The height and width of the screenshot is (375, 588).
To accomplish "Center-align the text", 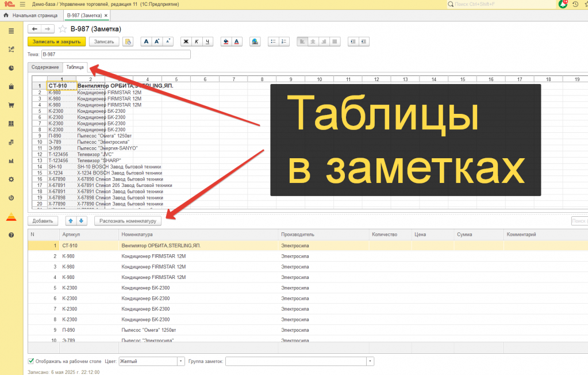I will (313, 41).
